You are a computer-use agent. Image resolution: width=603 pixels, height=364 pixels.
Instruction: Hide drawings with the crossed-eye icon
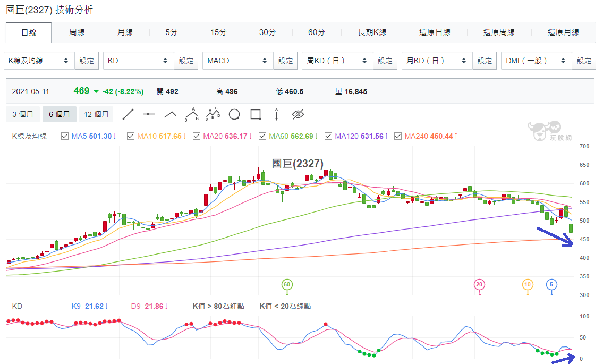298,114
